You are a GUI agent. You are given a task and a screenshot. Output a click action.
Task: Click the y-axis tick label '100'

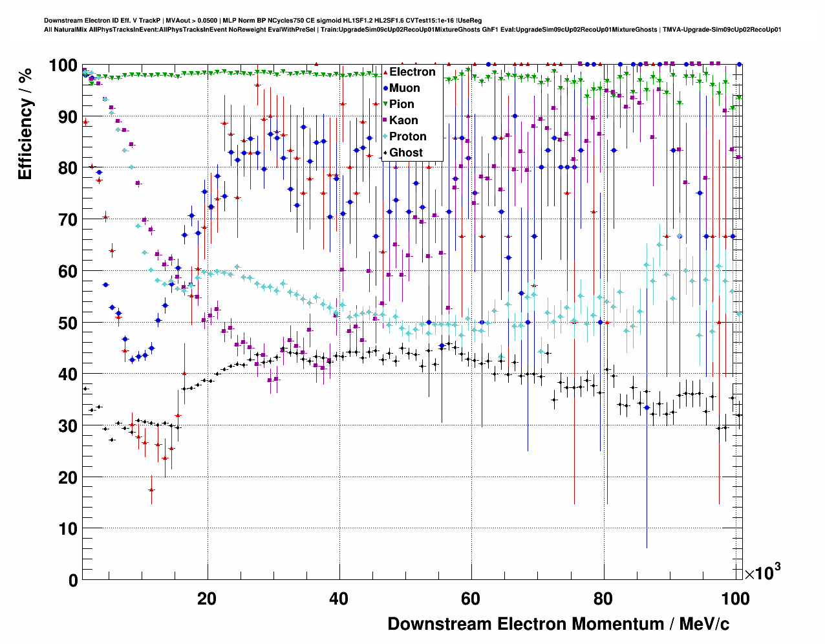tap(63, 66)
